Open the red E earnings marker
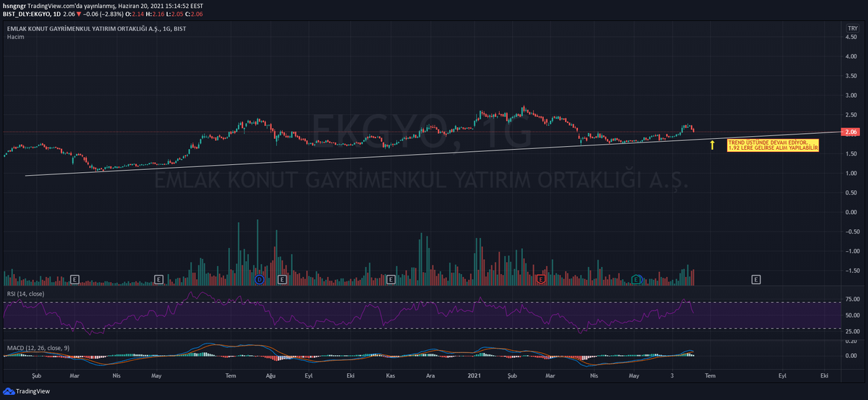Screen dimensions: 868x400 [540, 278]
